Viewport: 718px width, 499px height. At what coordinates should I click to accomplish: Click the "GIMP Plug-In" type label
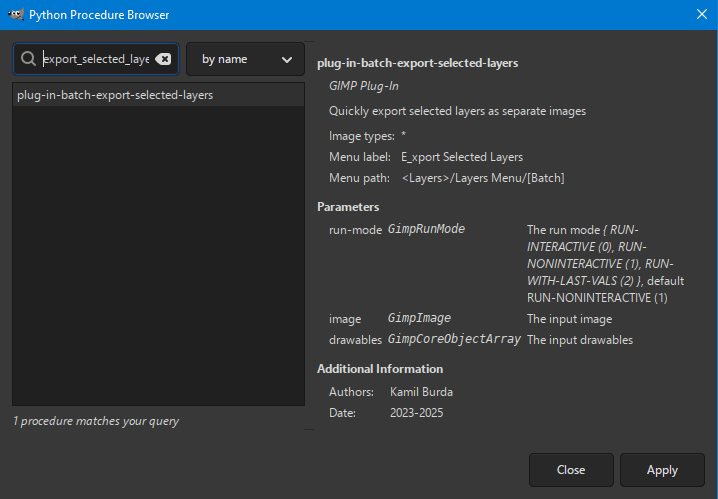coord(363,86)
